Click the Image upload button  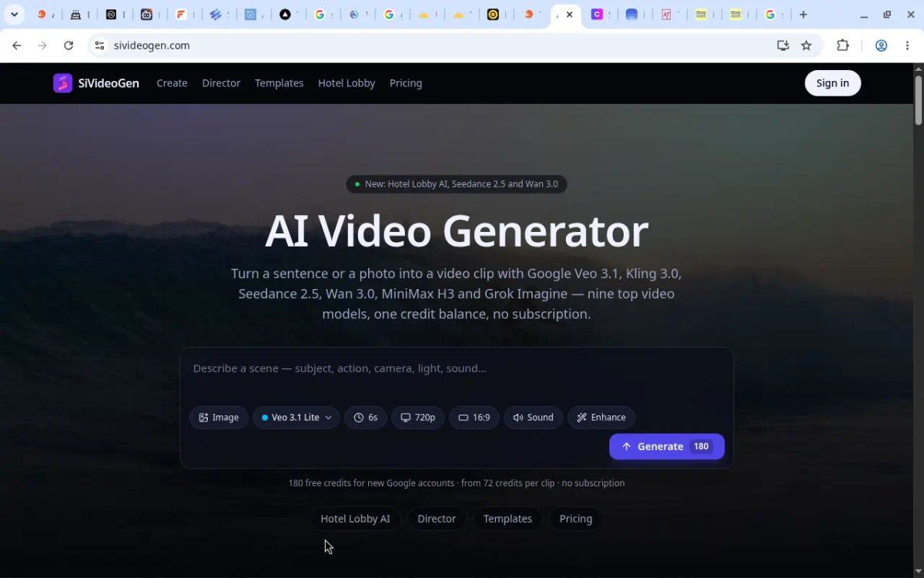click(219, 418)
